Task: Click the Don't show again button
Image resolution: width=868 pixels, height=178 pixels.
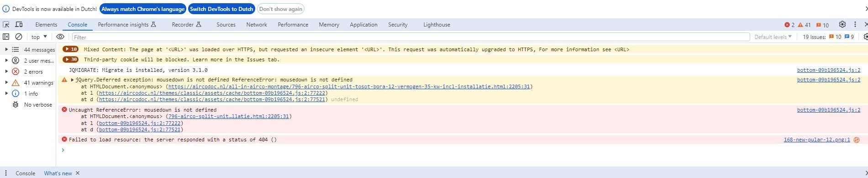Action: pos(280,9)
